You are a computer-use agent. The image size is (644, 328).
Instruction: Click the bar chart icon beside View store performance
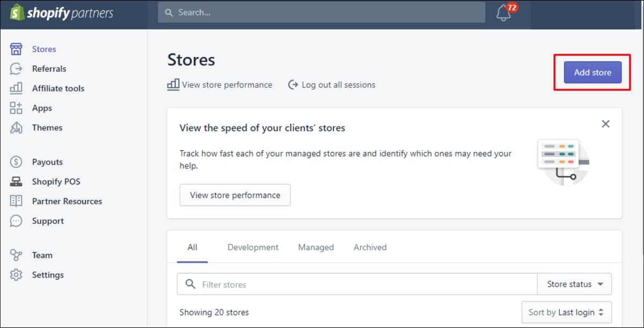pyautogui.click(x=173, y=85)
